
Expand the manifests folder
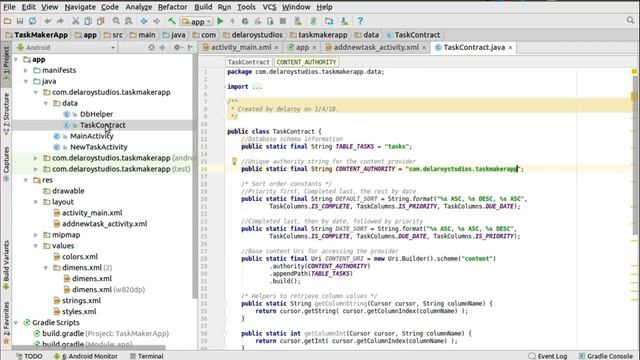pyautogui.click(x=26, y=71)
